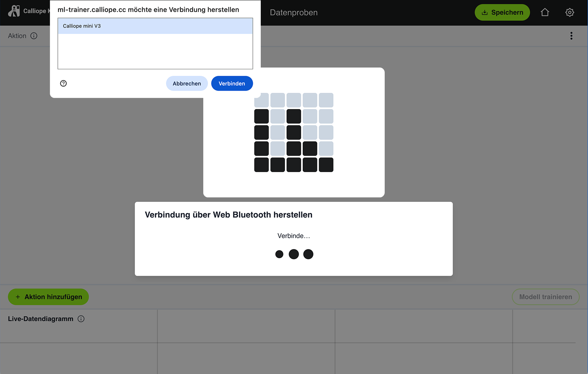Click the Live-Datendiagramm heading
588x374 pixels.
[41, 319]
